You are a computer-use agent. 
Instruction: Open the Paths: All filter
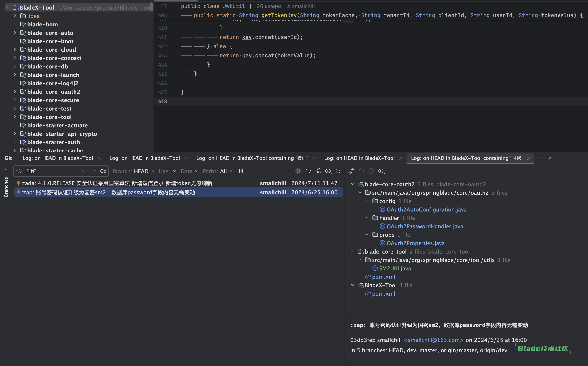215,171
